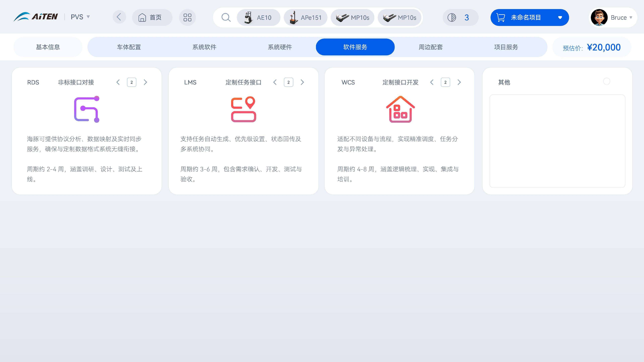Select the circle toggle on 其他 card
The width and height of the screenshot is (644, 362).
[606, 81]
